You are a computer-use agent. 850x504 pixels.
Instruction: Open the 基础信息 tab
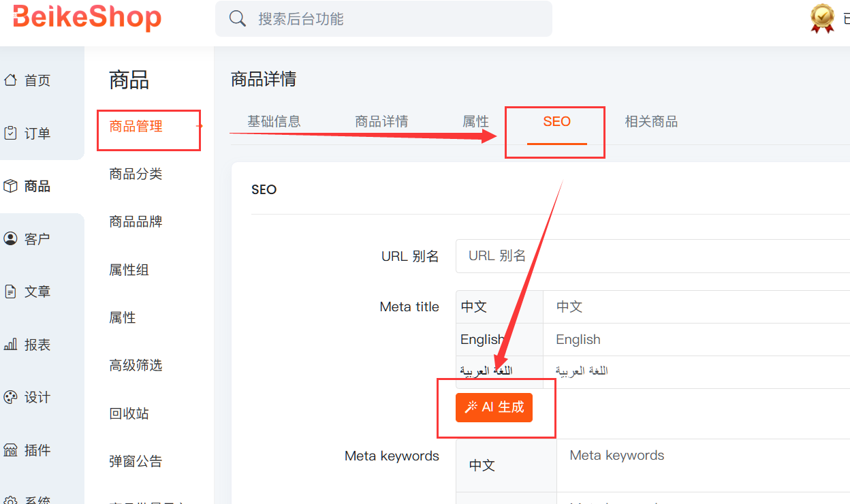pyautogui.click(x=274, y=122)
